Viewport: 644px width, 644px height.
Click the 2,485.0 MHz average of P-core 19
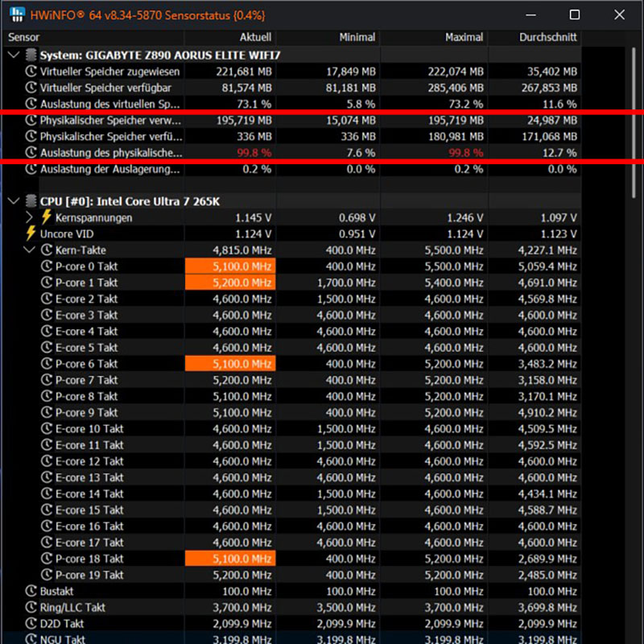click(547, 575)
